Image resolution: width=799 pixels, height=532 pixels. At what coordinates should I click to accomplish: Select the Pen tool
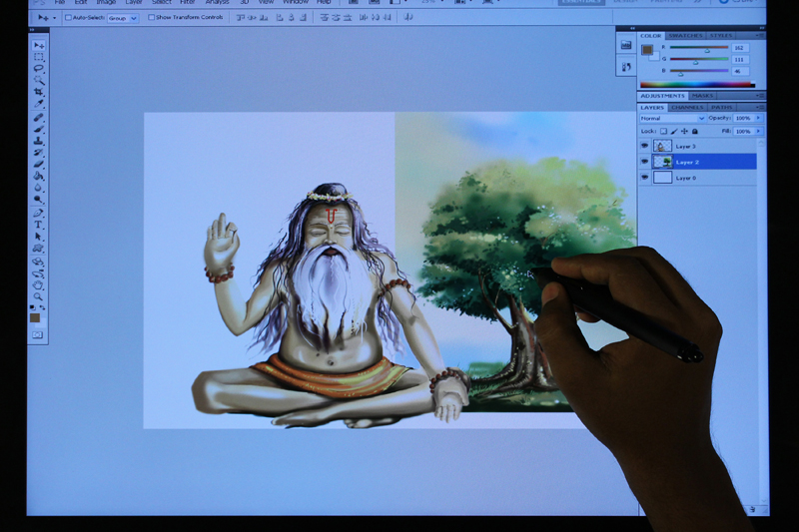point(38,213)
